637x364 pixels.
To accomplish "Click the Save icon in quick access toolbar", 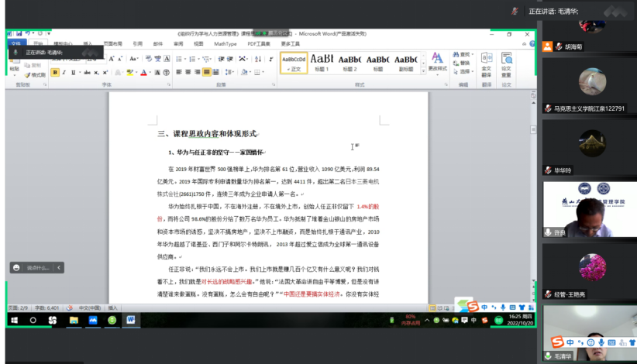I will pos(17,34).
